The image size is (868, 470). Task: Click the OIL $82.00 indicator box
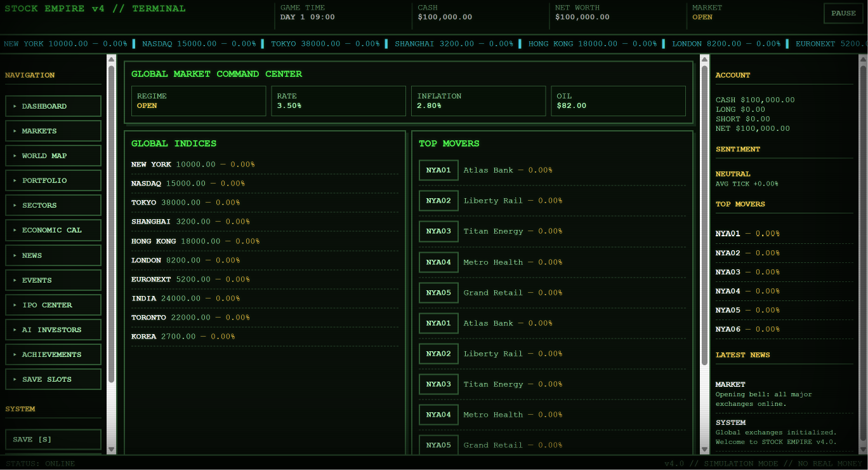coord(618,101)
